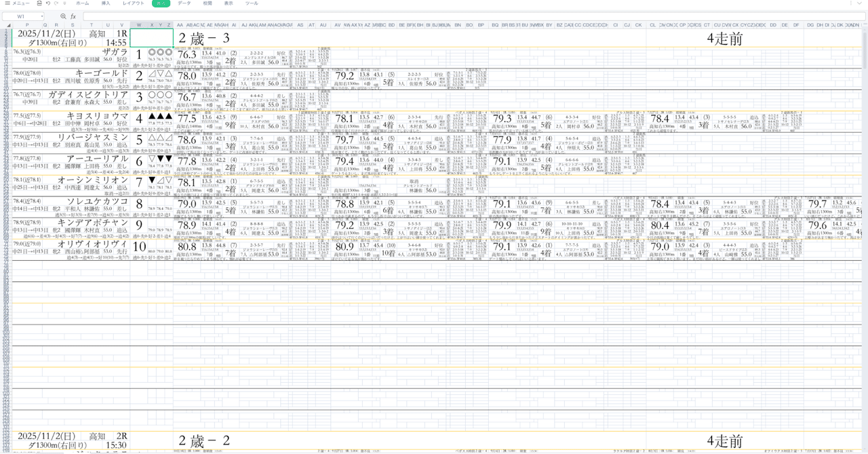Click the ◎◎◎ marks in ザガラ row
868x454 pixels.
click(x=161, y=52)
